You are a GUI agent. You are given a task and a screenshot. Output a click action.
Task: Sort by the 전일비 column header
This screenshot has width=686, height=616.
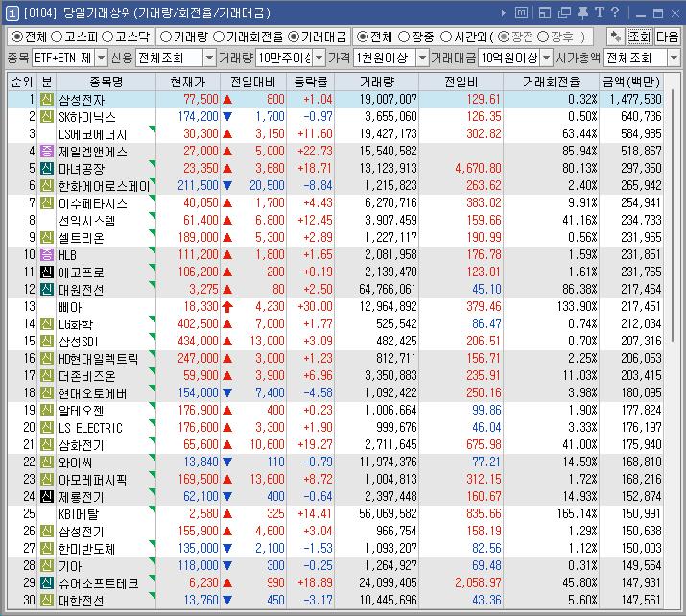pos(461,82)
